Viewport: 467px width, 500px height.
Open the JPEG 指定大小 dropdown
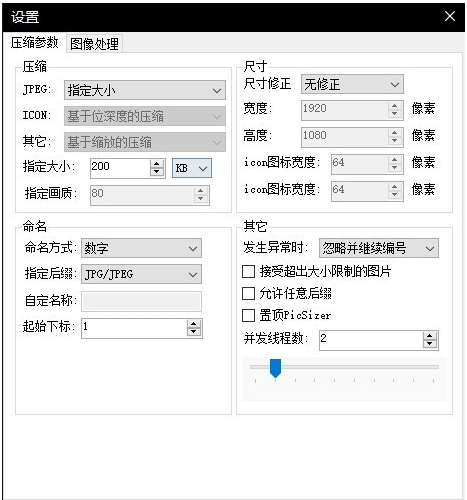pos(145,90)
